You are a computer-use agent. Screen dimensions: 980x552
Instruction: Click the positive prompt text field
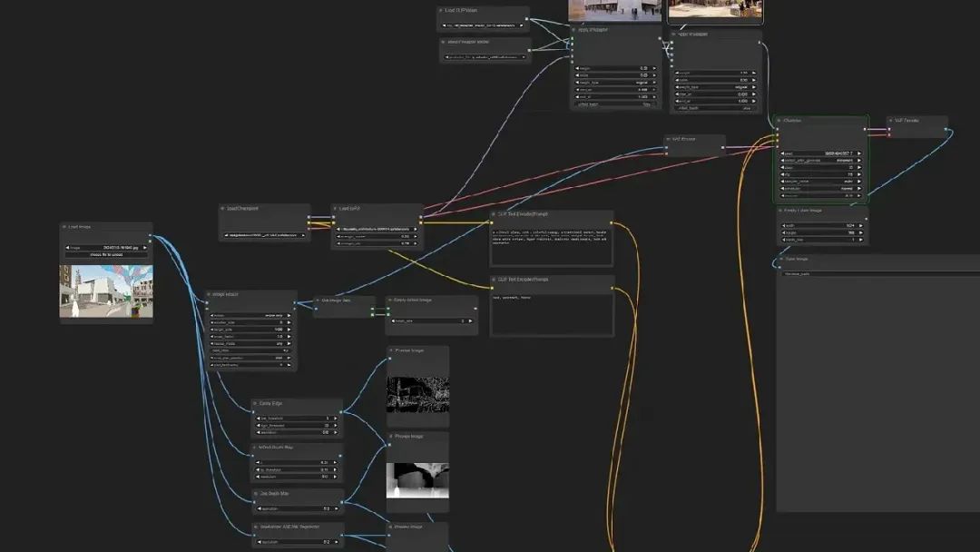point(551,246)
